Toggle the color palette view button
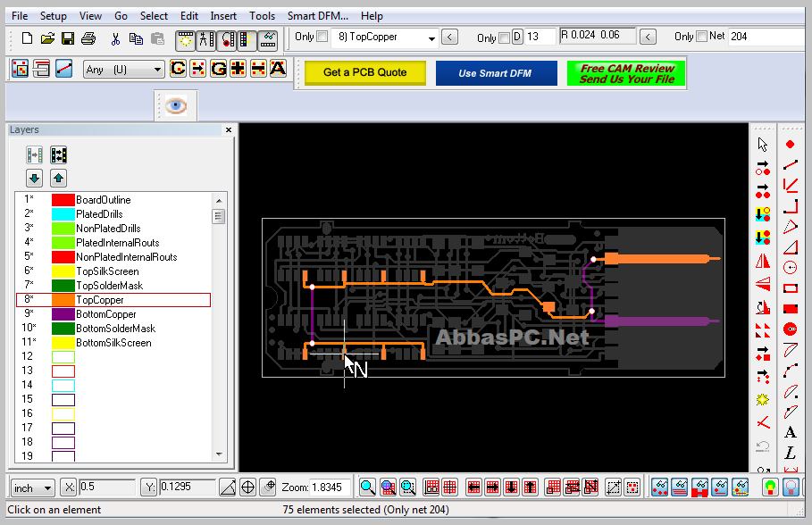The image size is (812, 525). [x=247, y=40]
